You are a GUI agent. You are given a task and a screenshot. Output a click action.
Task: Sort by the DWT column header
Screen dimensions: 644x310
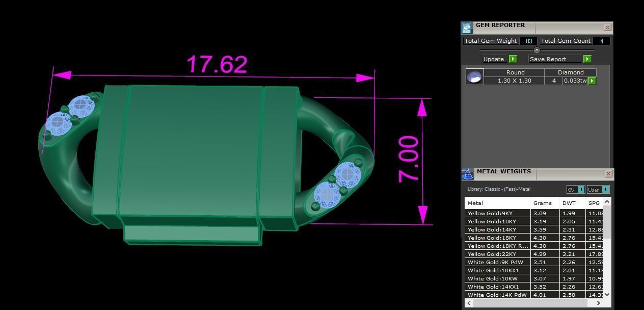point(573,203)
